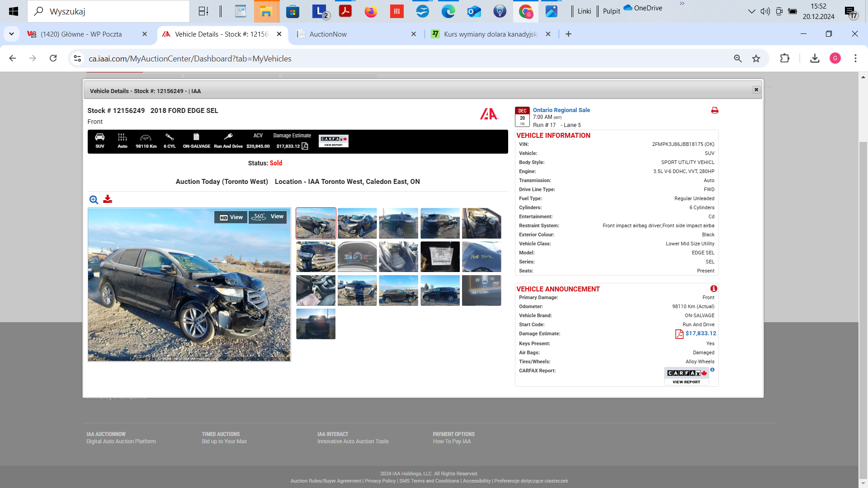The height and width of the screenshot is (488, 868).
Task: Click the page vertical scrollbar down arrow
Action: pos(863,483)
